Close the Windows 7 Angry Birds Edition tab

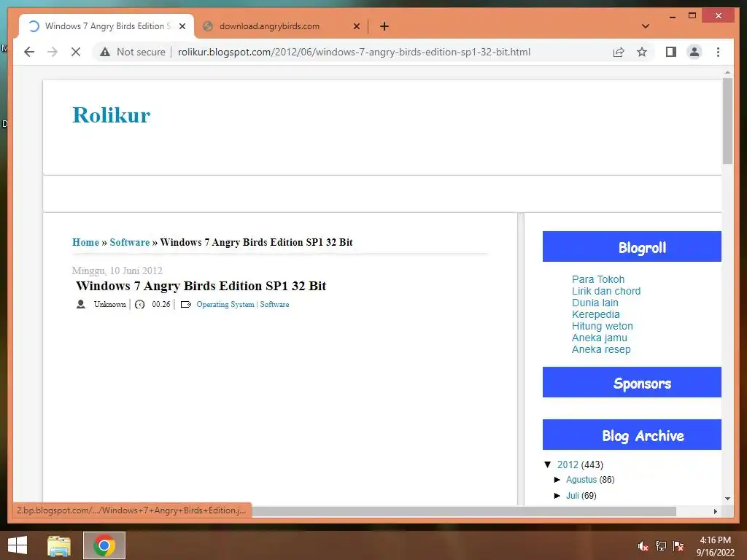[182, 26]
